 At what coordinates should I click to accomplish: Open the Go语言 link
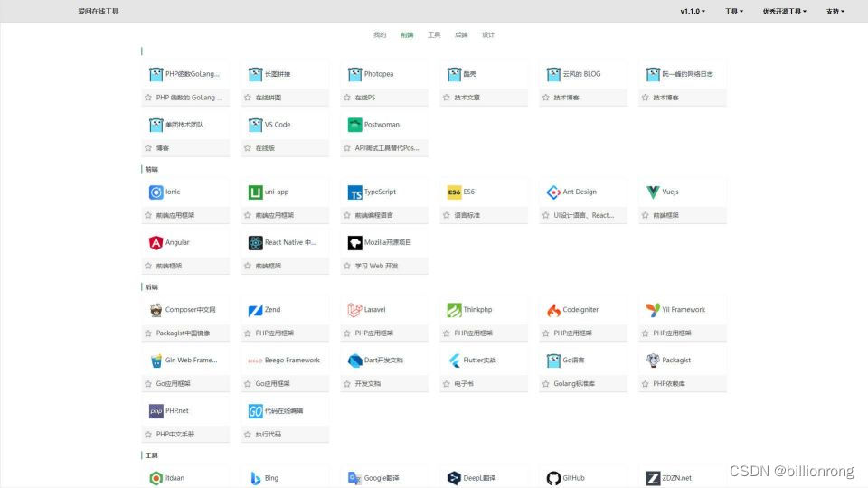tap(573, 361)
